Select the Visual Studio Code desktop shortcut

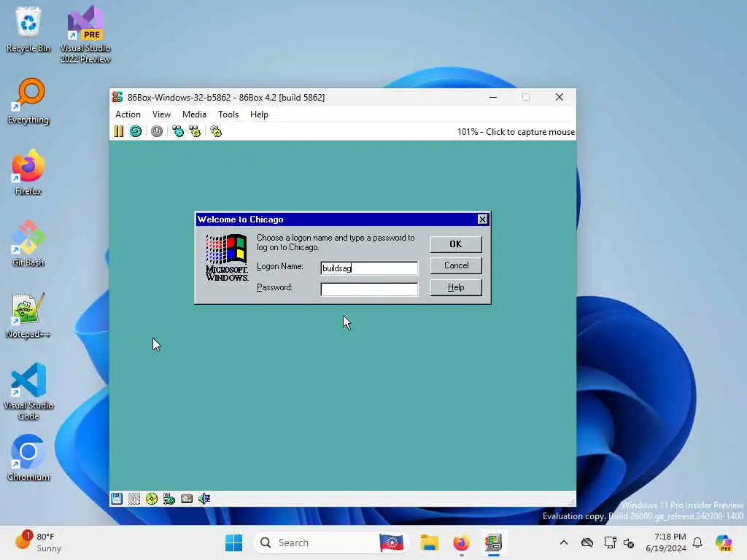pyautogui.click(x=28, y=392)
